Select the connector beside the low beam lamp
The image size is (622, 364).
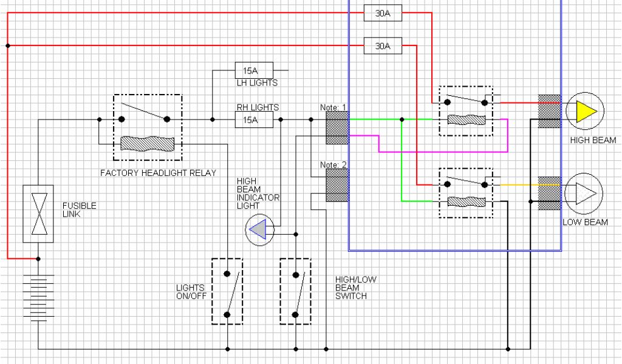click(x=550, y=193)
